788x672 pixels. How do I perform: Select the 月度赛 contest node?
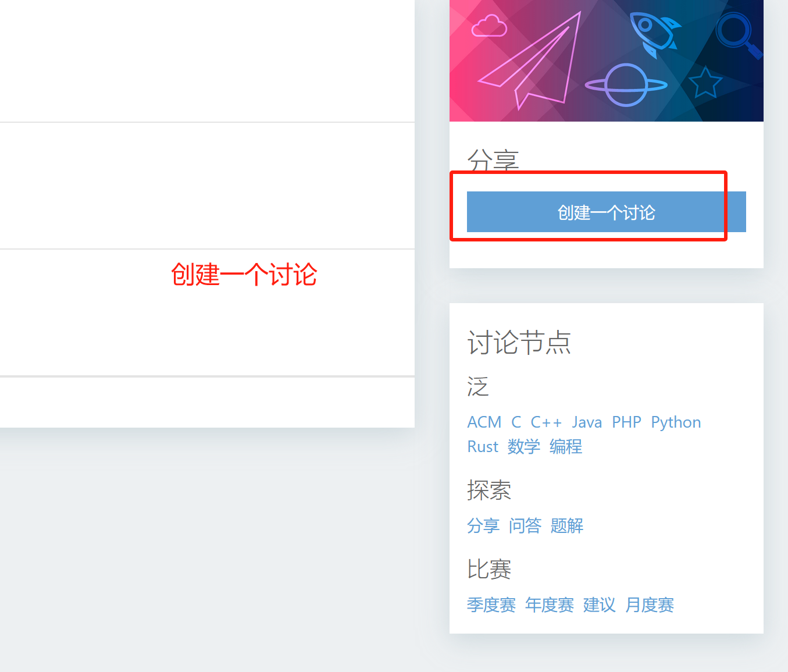pos(649,605)
